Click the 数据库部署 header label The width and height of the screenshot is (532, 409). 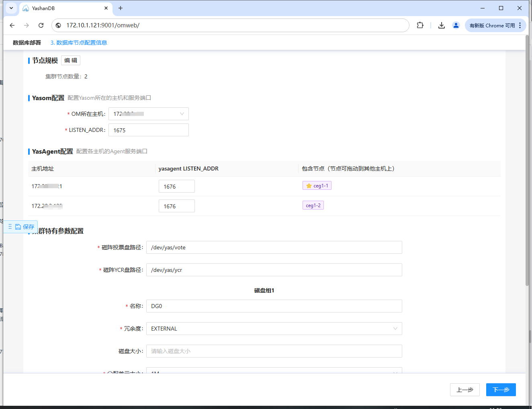click(27, 43)
